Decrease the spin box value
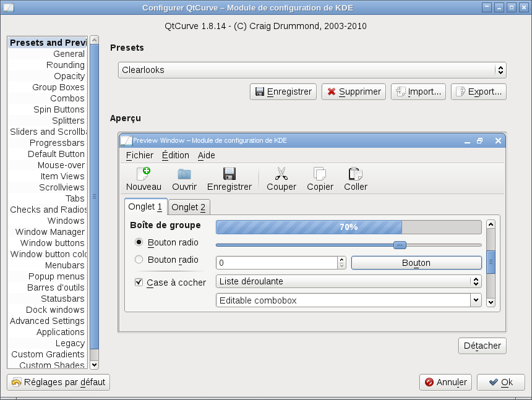 click(341, 266)
